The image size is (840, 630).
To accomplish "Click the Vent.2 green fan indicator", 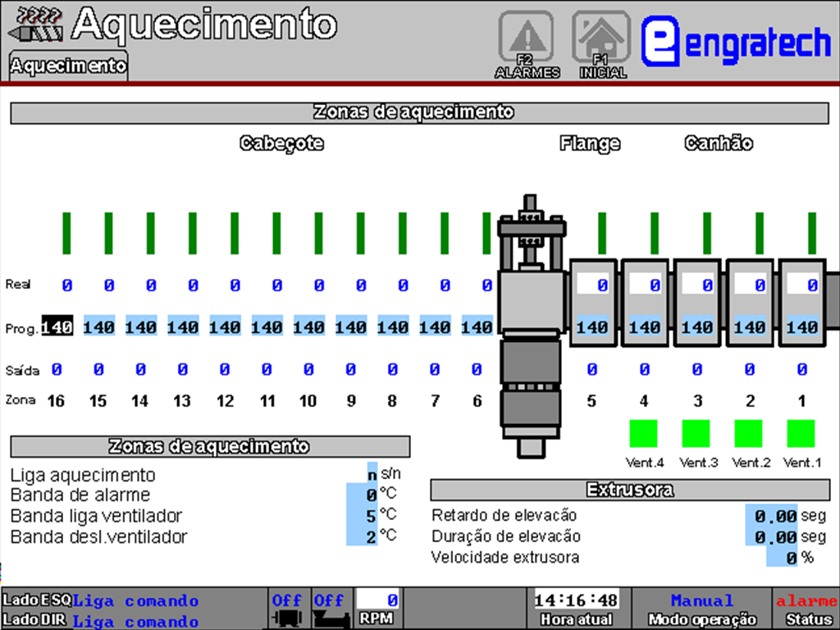I will pos(748,433).
